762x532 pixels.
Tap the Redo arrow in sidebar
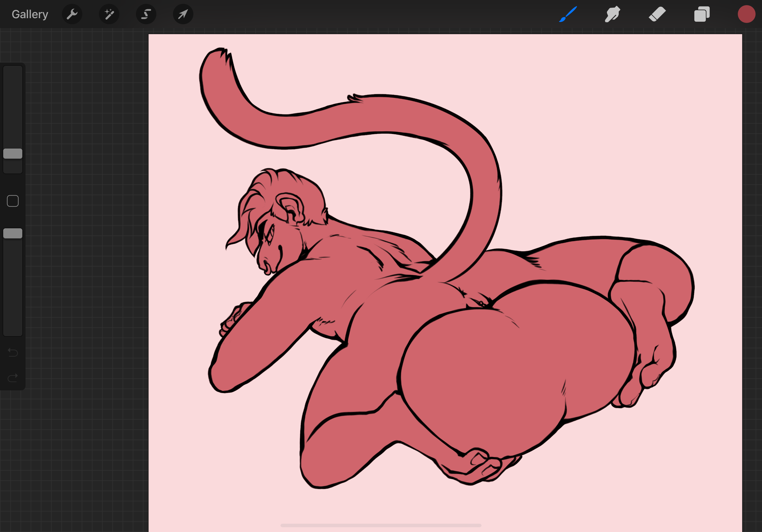(13, 378)
